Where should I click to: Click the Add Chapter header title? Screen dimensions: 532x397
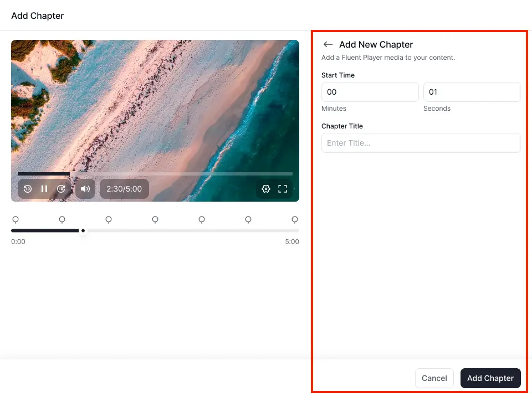coord(37,16)
